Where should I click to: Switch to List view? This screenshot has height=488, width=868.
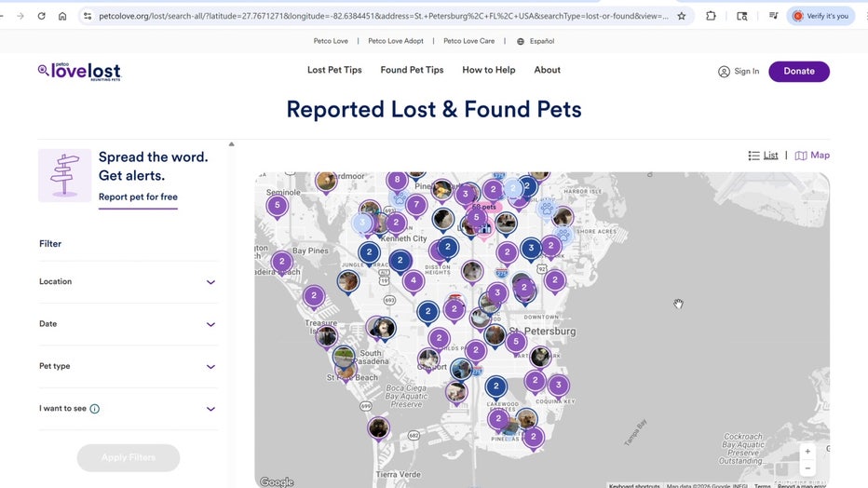pos(764,156)
